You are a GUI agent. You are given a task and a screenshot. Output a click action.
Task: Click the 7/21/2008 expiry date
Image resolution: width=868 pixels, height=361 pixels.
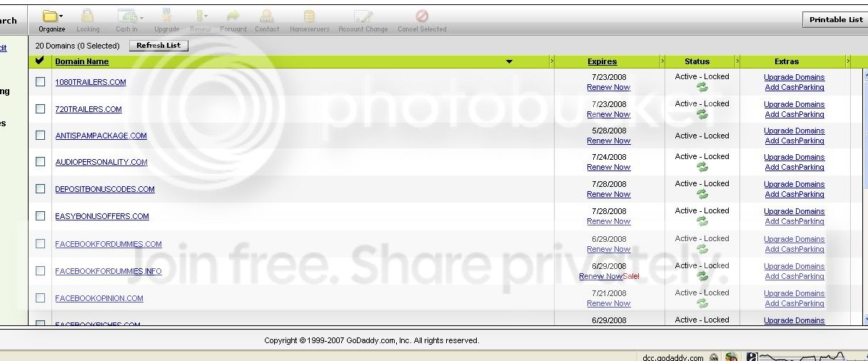coord(609,293)
